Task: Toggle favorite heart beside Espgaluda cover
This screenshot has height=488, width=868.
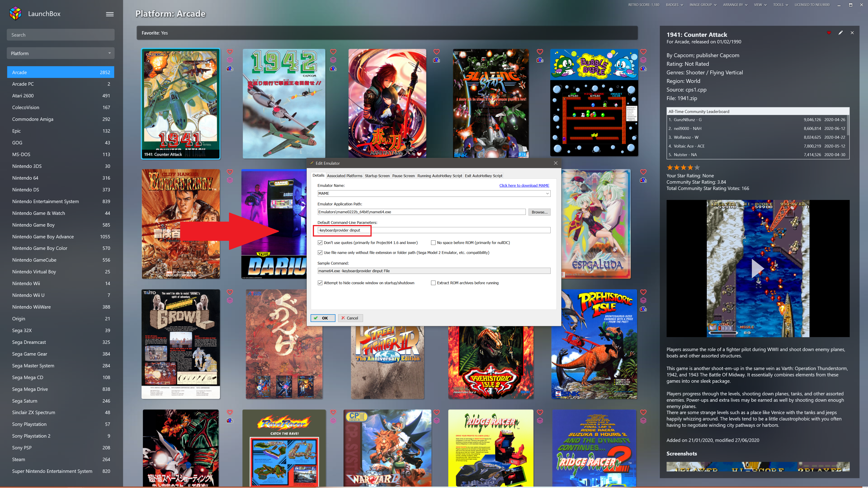Action: coord(643,172)
